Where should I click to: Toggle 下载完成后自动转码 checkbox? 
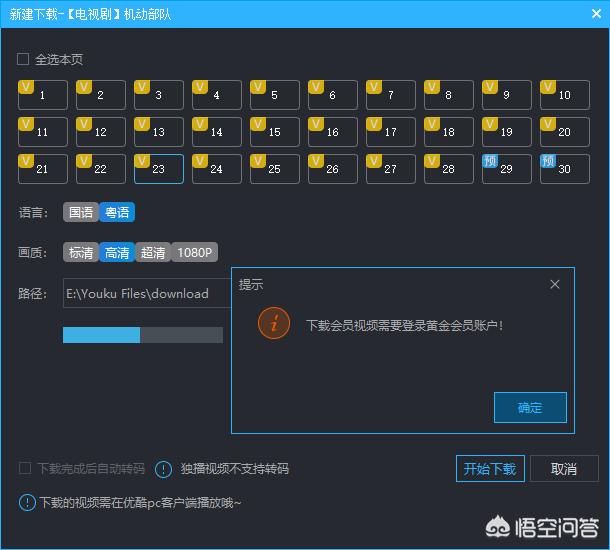25,468
